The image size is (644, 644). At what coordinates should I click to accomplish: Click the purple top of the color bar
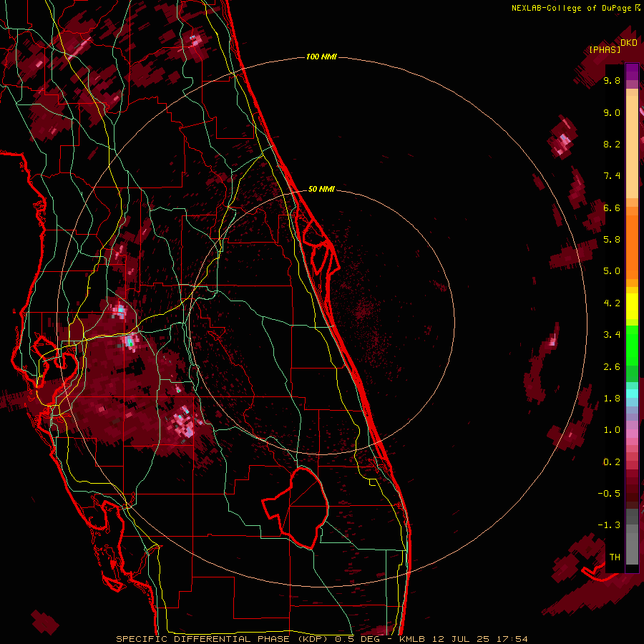(632, 72)
